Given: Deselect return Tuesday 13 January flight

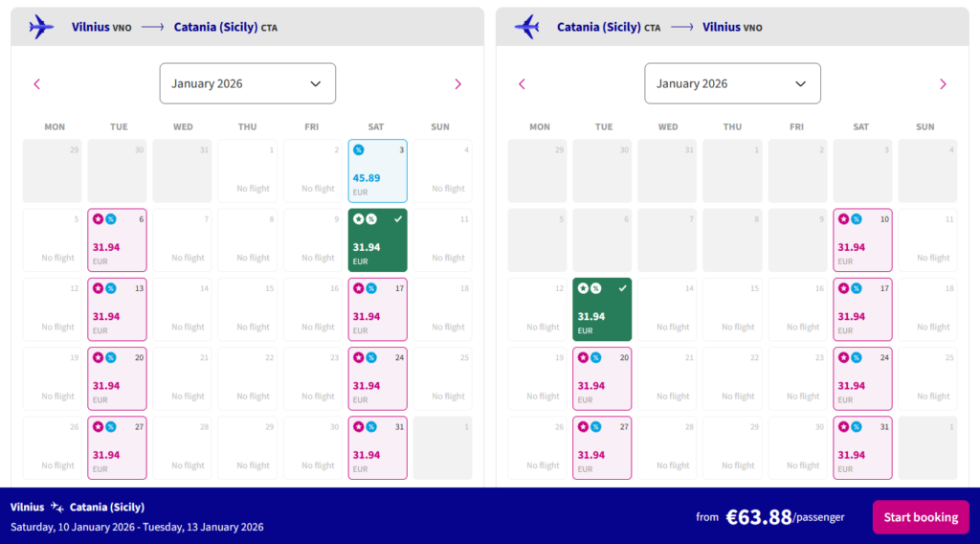Looking at the screenshot, I should [x=602, y=309].
